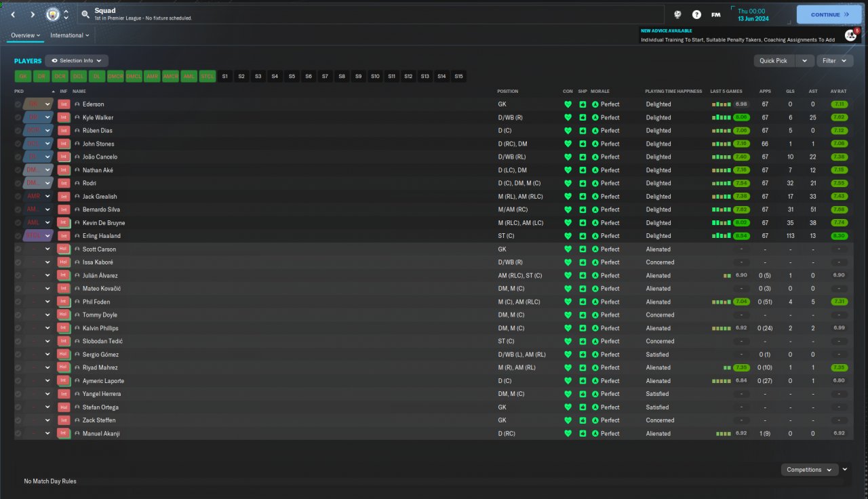The height and width of the screenshot is (499, 868).
Task: Click the morale arrow icon for Stefan Ortega
Action: pyautogui.click(x=595, y=407)
